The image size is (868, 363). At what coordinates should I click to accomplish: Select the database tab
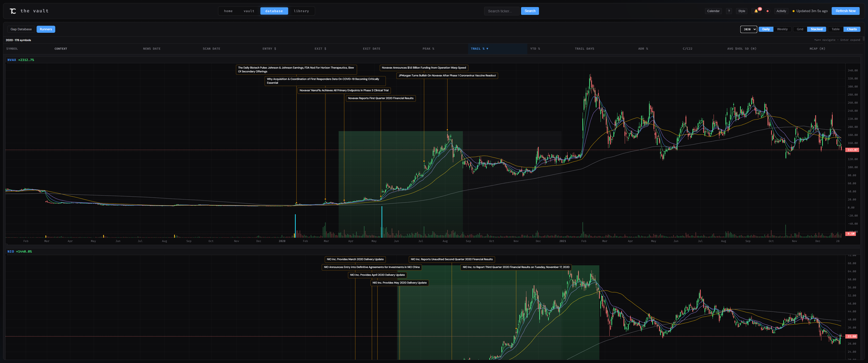(274, 11)
